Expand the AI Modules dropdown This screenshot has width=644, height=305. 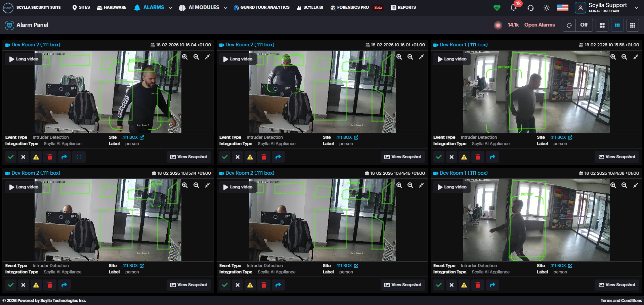click(x=225, y=8)
